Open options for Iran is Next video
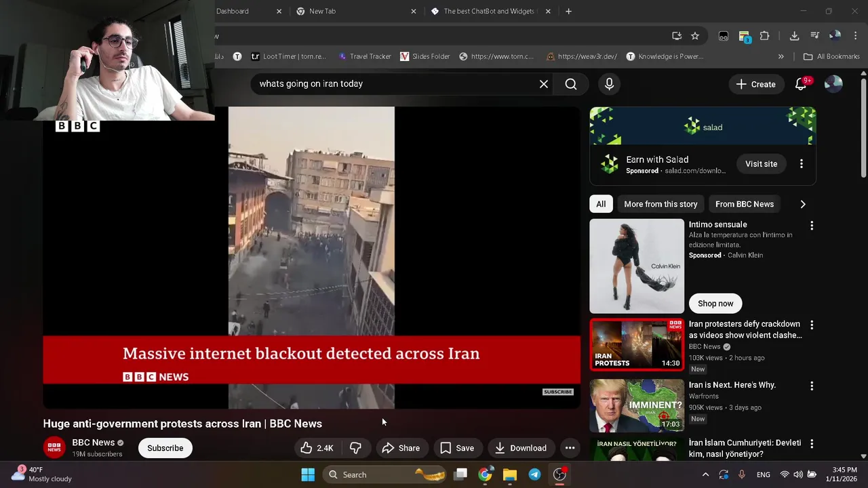Viewport: 868px width, 488px height. (x=812, y=386)
